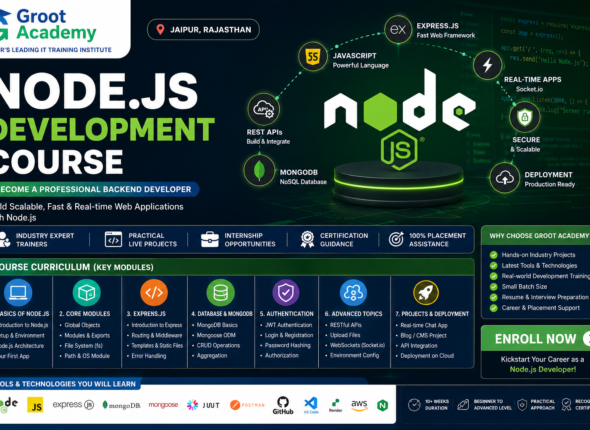The image size is (590, 430).
Task: Click the REST APIs cloud gear icon
Action: 264,109
